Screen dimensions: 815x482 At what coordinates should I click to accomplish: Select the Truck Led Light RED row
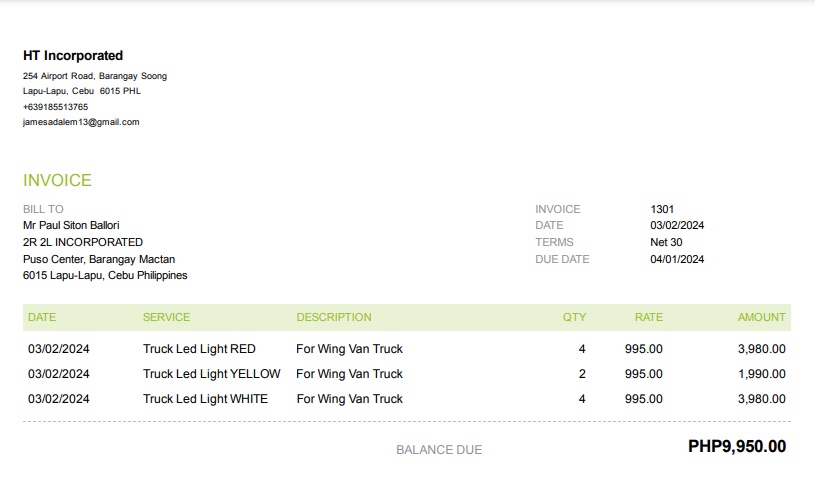pyautogui.click(x=199, y=349)
